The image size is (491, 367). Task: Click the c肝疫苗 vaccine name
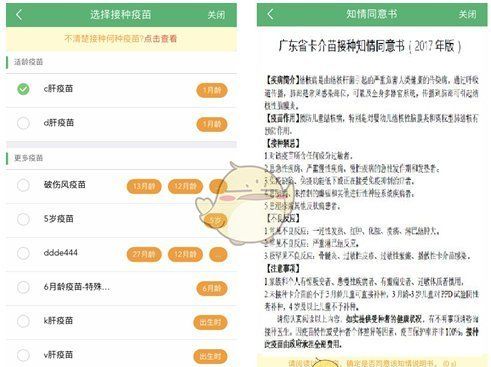(58, 89)
